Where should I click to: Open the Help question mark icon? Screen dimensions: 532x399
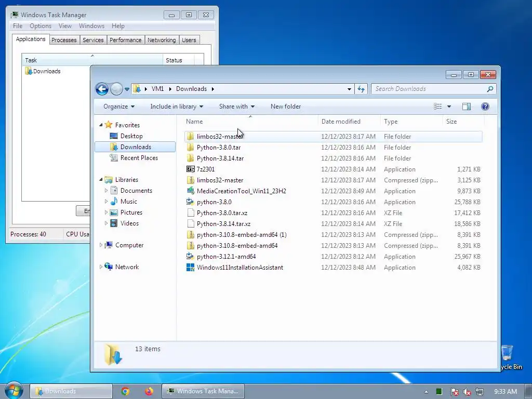coord(485,107)
